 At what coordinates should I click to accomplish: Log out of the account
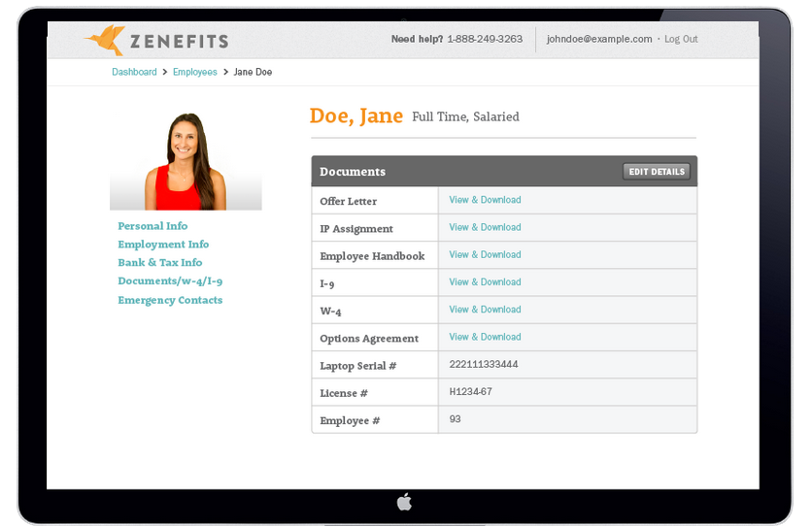681,40
